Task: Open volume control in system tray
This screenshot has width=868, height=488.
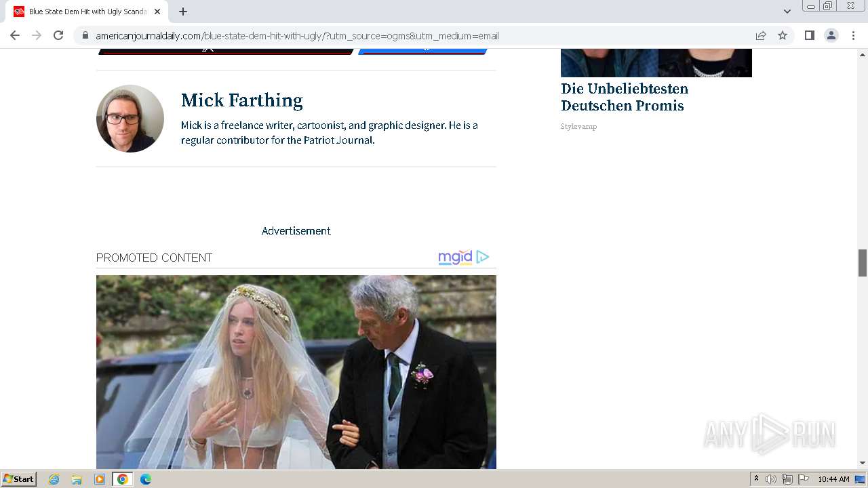Action: pyautogui.click(x=771, y=479)
